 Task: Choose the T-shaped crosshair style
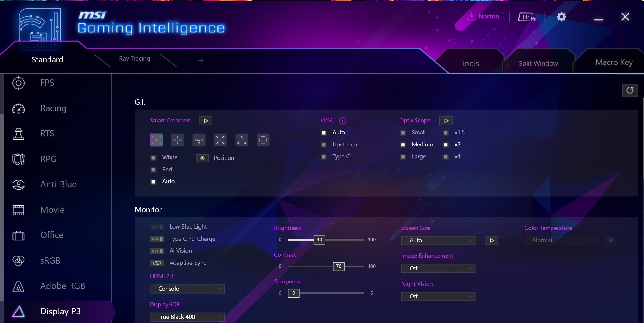199,140
